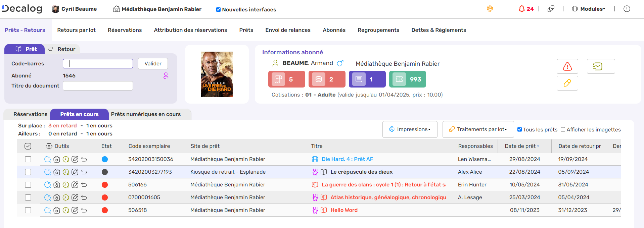Open the Modules dropdown menu
The height and width of the screenshot is (228, 644).
click(589, 9)
